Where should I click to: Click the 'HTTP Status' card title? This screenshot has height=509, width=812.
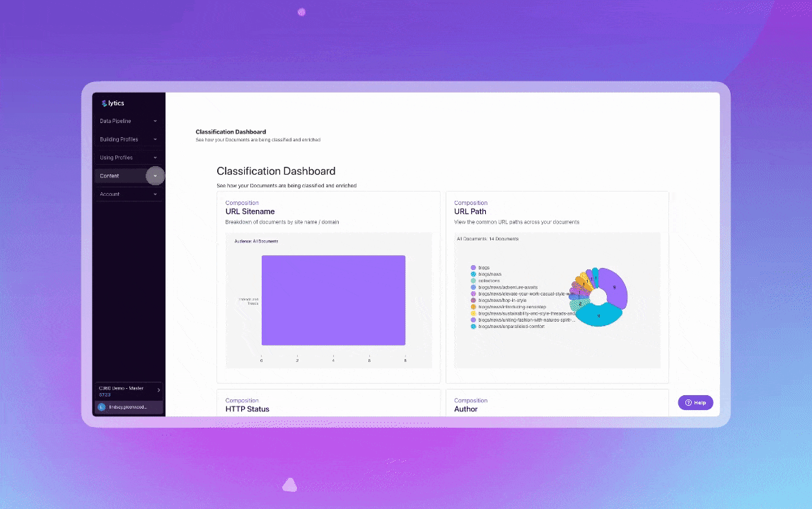[x=247, y=409]
